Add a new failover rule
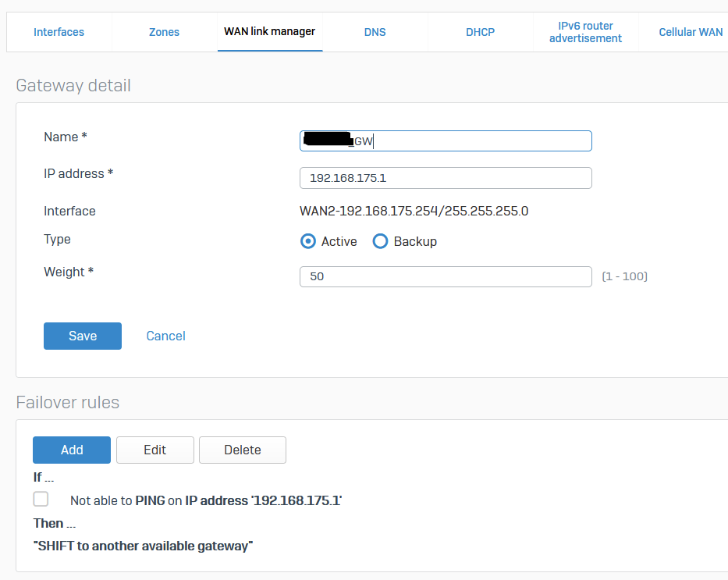The image size is (728, 580). pyautogui.click(x=72, y=450)
